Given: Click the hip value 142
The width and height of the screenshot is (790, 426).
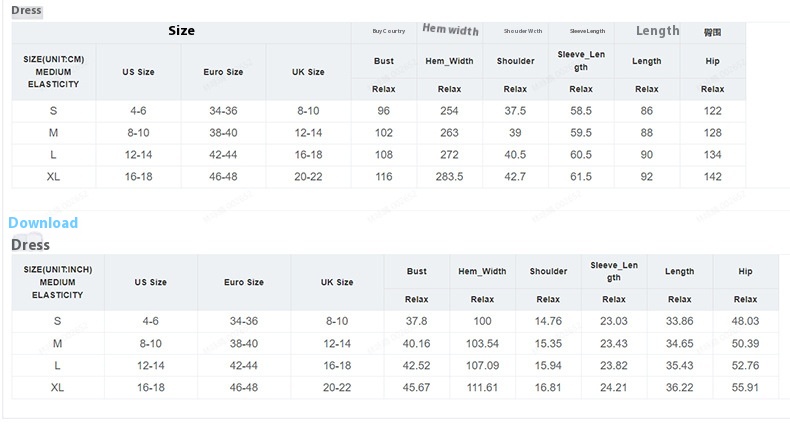Looking at the screenshot, I should coord(712,176).
